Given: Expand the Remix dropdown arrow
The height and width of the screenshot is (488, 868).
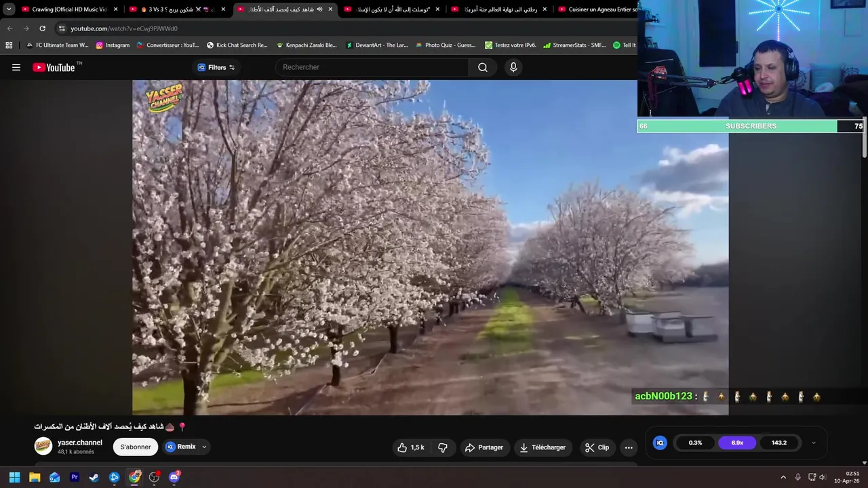Looking at the screenshot, I should coord(204,447).
